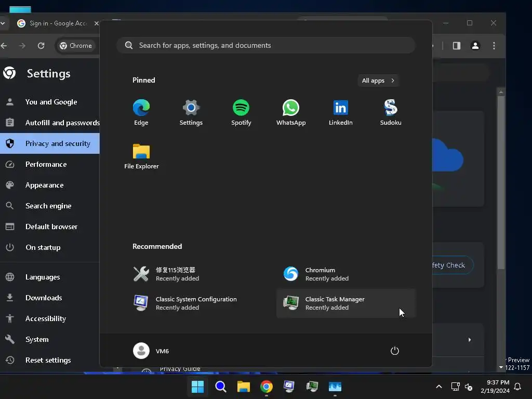
Task: Open File Explorer from the taskbar
Action: pos(243,387)
